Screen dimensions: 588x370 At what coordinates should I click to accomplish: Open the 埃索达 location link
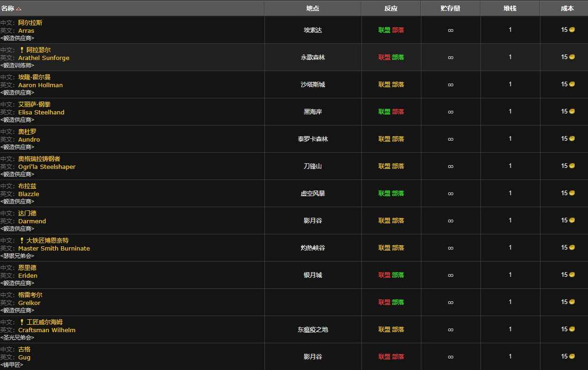312,30
